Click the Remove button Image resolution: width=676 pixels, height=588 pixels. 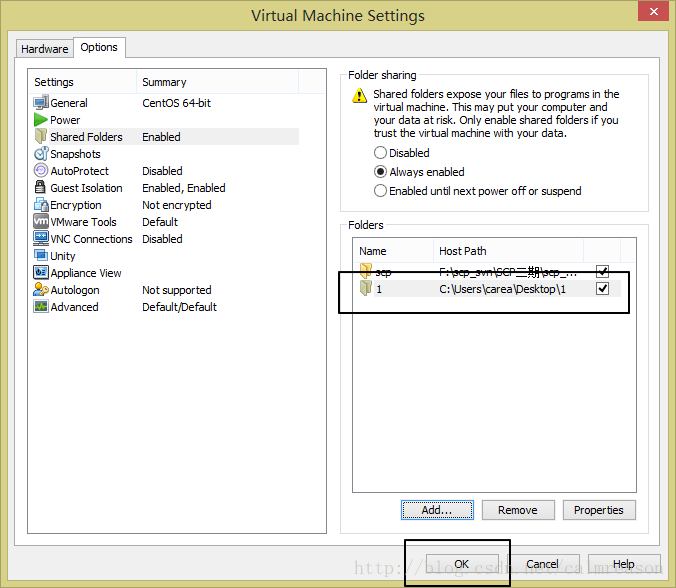tap(518, 510)
